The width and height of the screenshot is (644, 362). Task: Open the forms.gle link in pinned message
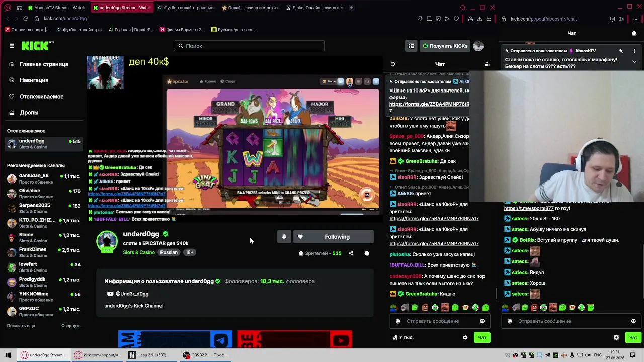[429, 107]
